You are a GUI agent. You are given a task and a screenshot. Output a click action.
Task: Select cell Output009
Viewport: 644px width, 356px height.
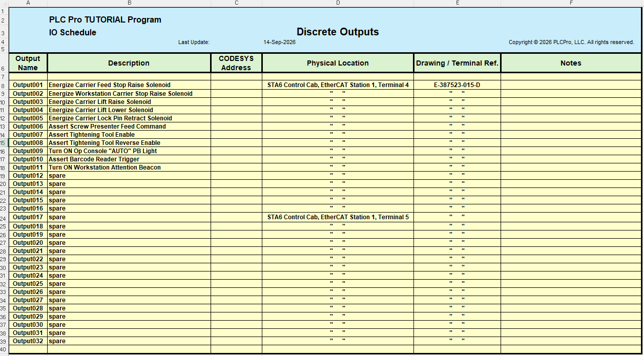(28, 151)
